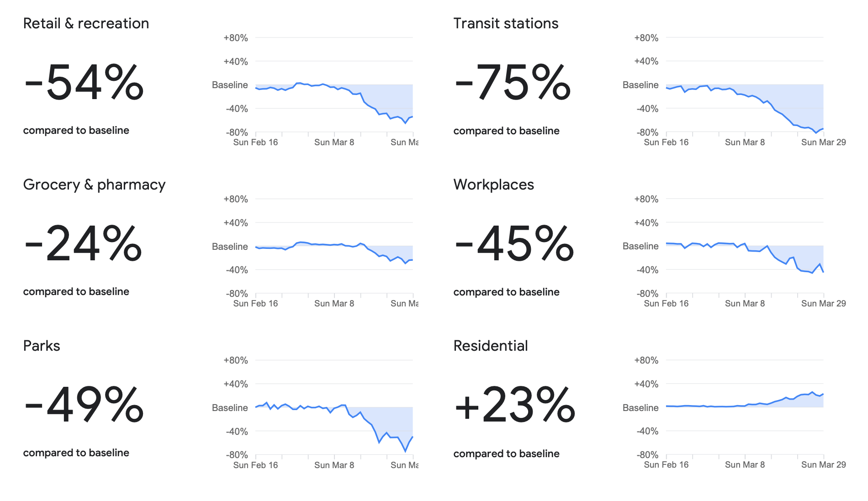Image resolution: width=868 pixels, height=501 pixels.
Task: Click the Transit stations heading
Action: 506,23
